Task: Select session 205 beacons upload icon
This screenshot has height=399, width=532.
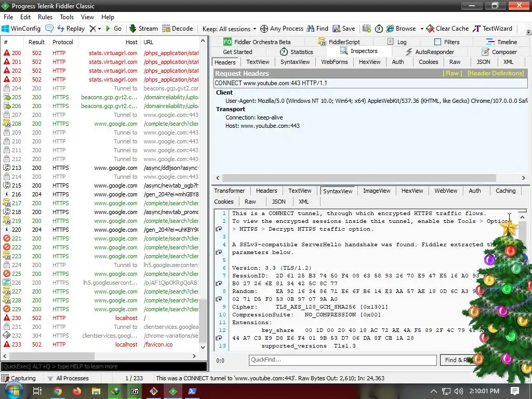Action: coord(6,97)
